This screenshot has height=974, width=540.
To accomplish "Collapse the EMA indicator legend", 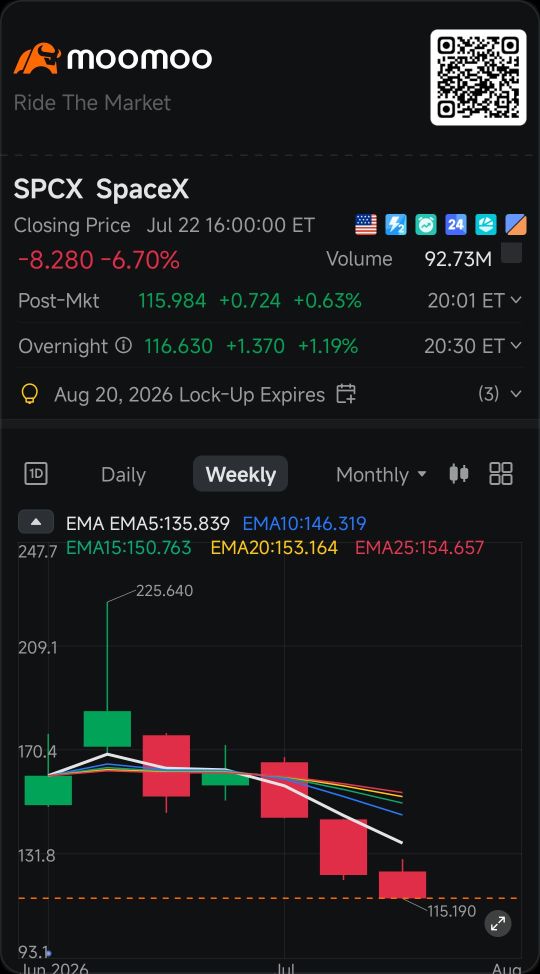I will click(x=36, y=522).
